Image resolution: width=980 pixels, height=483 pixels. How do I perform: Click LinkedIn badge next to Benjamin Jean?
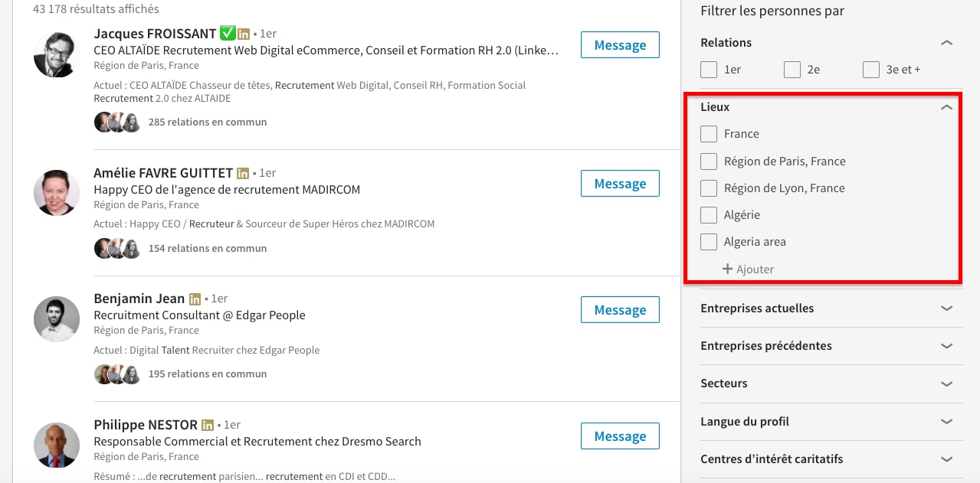(195, 299)
